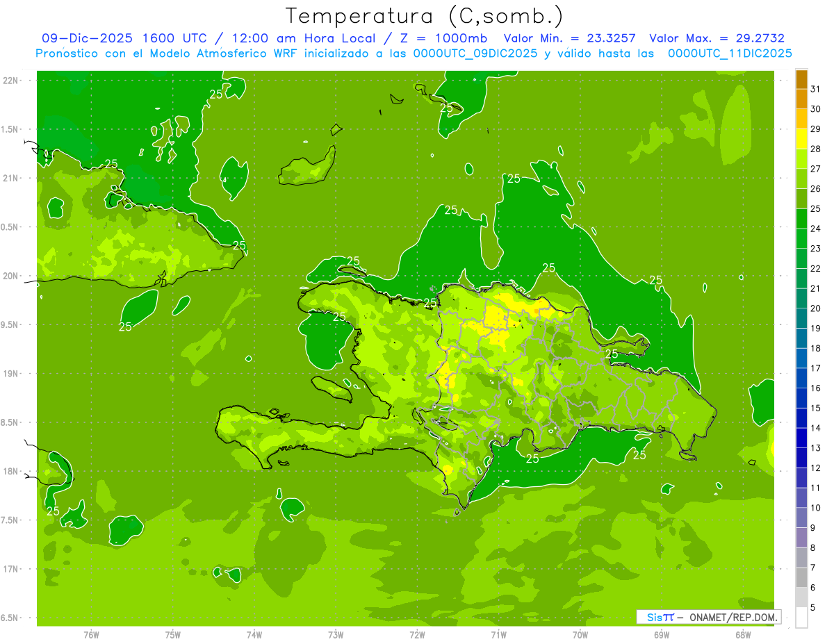Click the 0000UTC_09DIC2025 initialization time text
Screen dimensions: 834x644
pyautogui.click(x=476, y=53)
